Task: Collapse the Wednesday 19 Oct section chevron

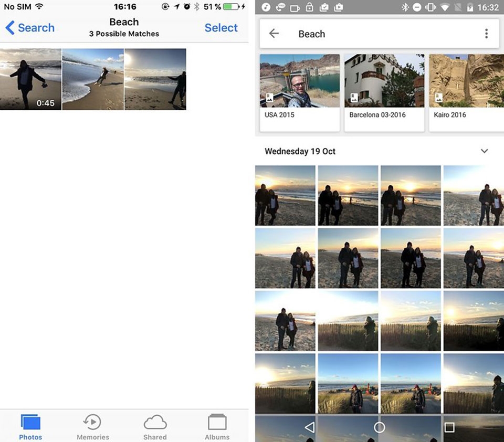Action: click(485, 151)
